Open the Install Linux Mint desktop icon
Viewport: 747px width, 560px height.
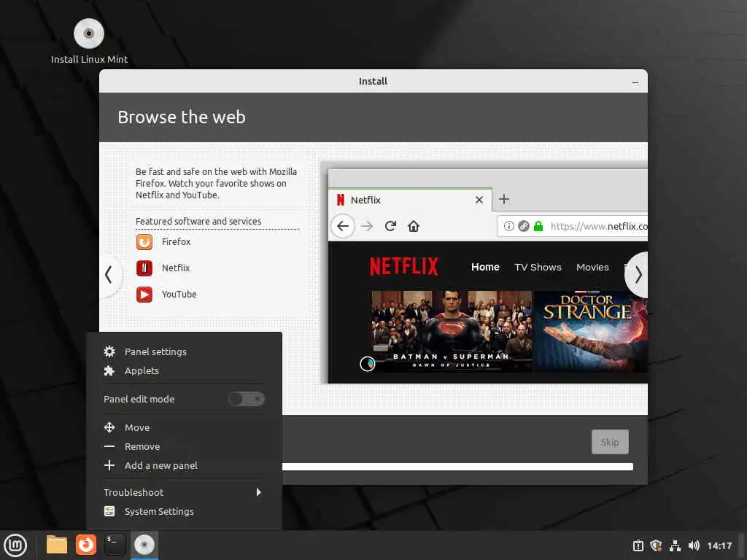pyautogui.click(x=89, y=41)
